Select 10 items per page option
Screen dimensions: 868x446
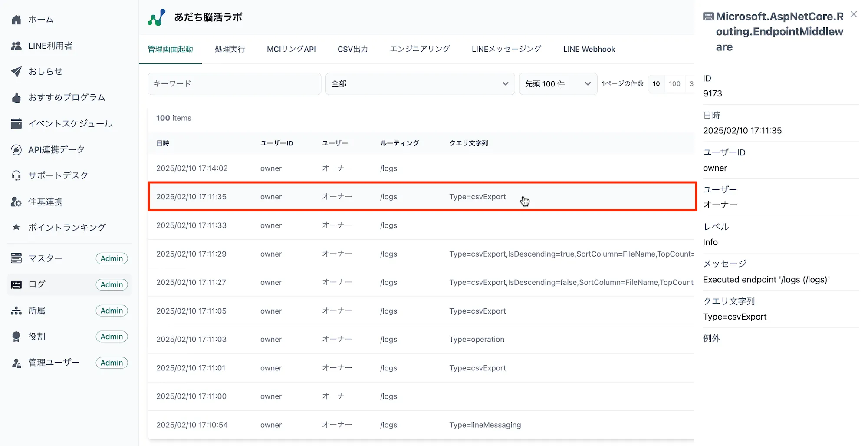[656, 84]
